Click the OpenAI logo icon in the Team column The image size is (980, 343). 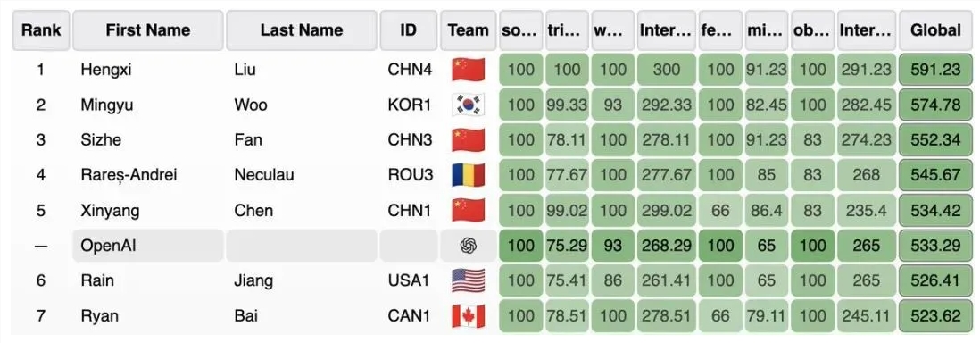[x=468, y=246]
